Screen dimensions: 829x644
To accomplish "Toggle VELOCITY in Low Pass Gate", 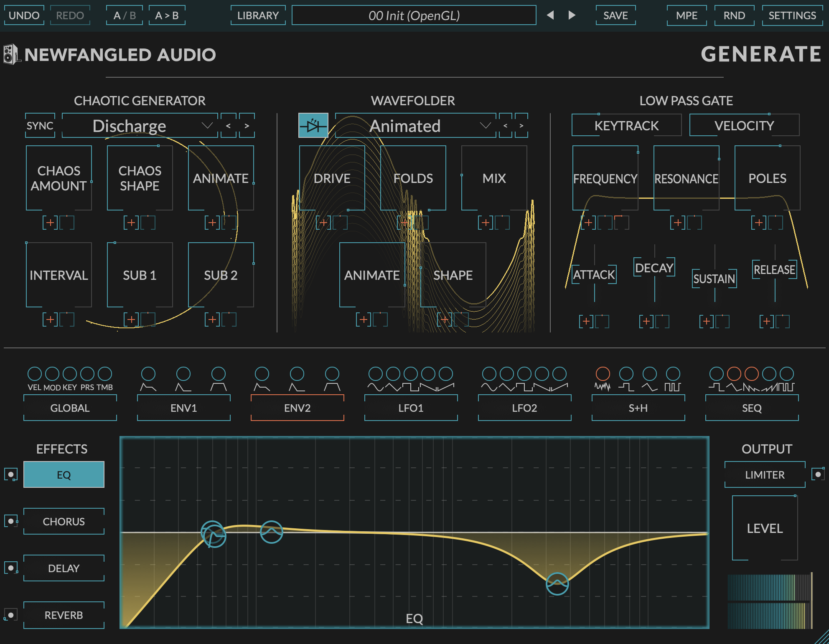I will (744, 125).
